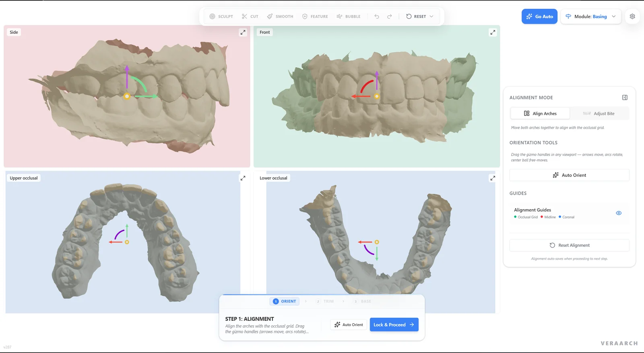This screenshot has height=353, width=644.
Task: Pick the Bubble tool
Action: [349, 16]
